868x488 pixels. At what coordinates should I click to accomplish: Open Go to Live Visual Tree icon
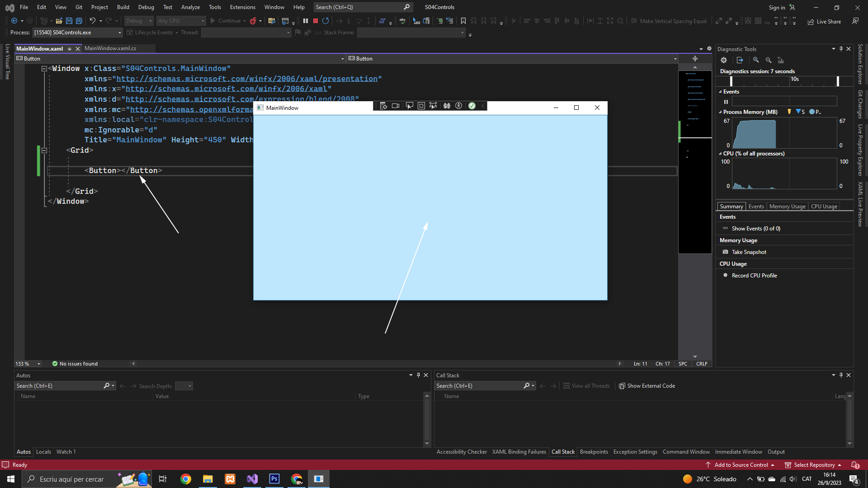[383, 106]
